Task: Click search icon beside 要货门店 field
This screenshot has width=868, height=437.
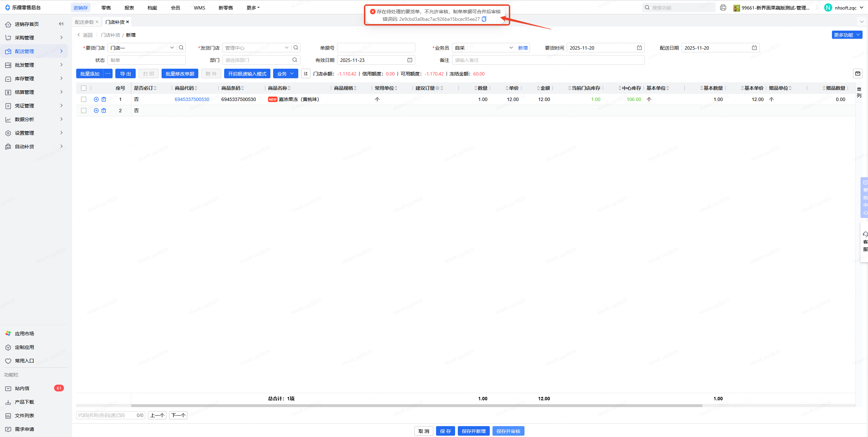Action: click(181, 48)
